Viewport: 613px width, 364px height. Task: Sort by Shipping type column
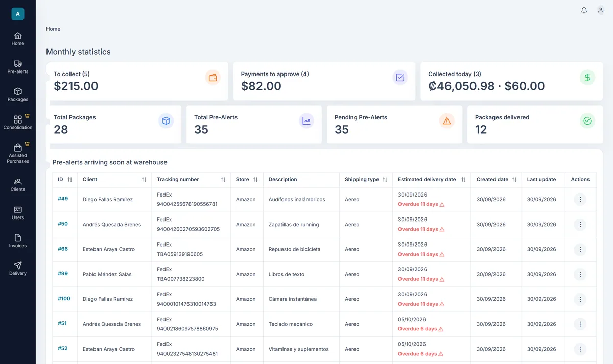pyautogui.click(x=385, y=180)
